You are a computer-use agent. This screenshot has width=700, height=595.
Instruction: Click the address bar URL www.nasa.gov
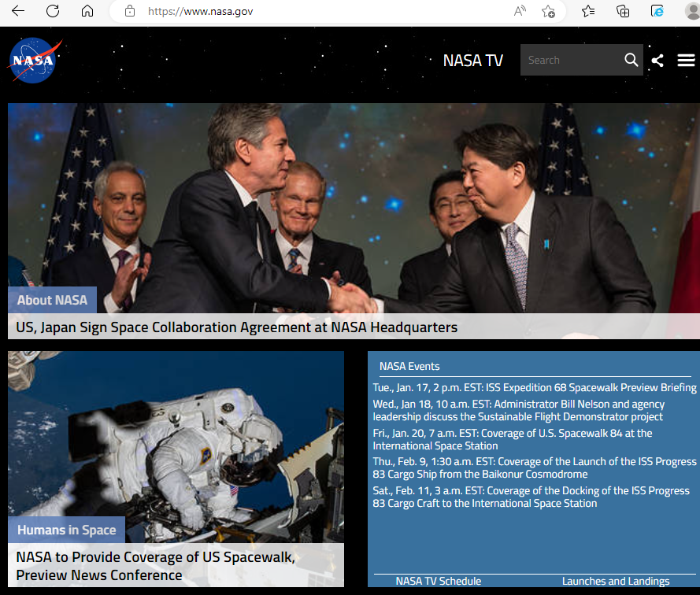point(201,12)
